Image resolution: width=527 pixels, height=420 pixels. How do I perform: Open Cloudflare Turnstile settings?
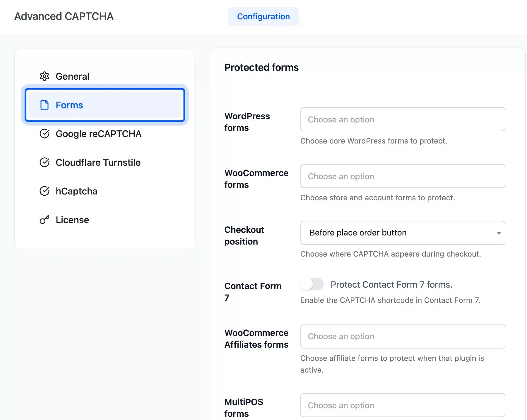coord(105,162)
